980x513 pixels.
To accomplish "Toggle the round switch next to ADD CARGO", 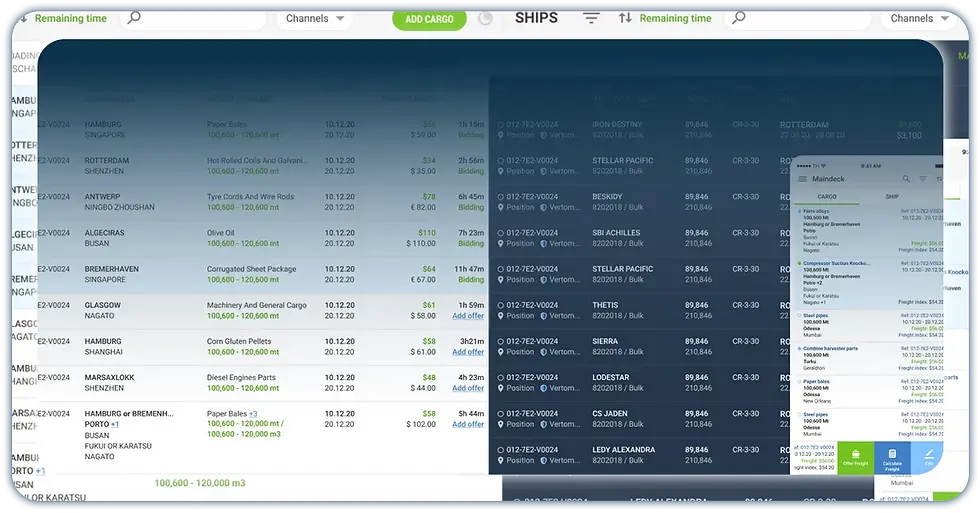I will pos(486,19).
